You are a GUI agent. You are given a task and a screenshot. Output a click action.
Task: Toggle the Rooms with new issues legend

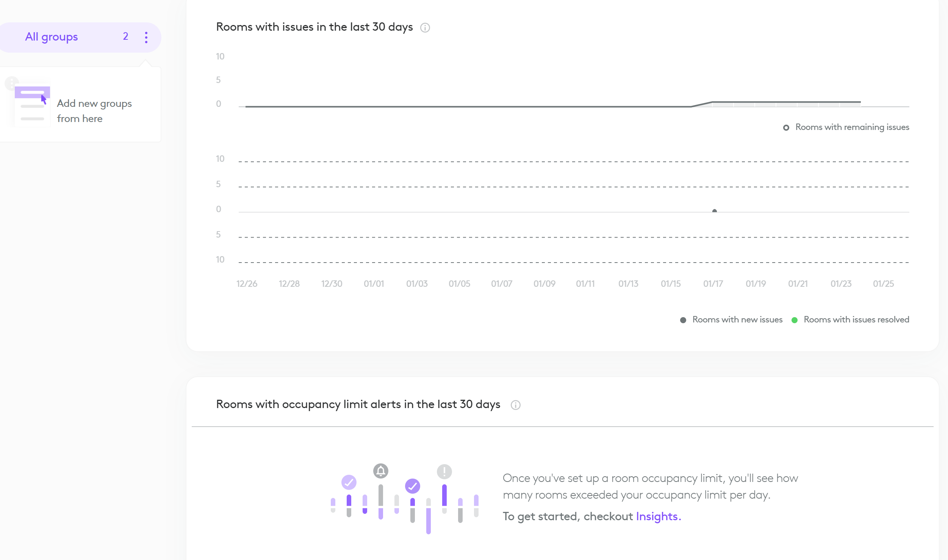click(731, 320)
